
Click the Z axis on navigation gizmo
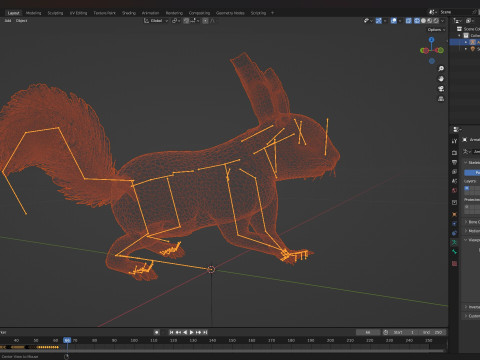click(432, 40)
